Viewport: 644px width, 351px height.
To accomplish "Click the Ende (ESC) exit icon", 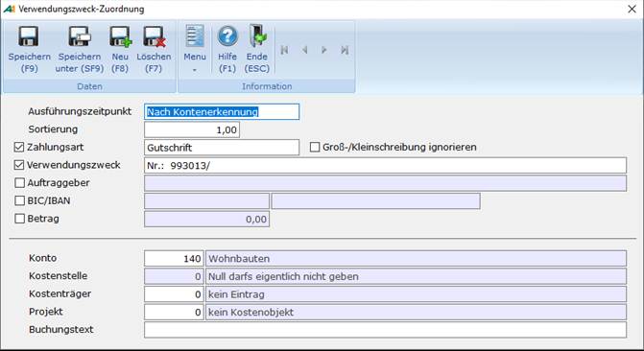I will click(257, 35).
